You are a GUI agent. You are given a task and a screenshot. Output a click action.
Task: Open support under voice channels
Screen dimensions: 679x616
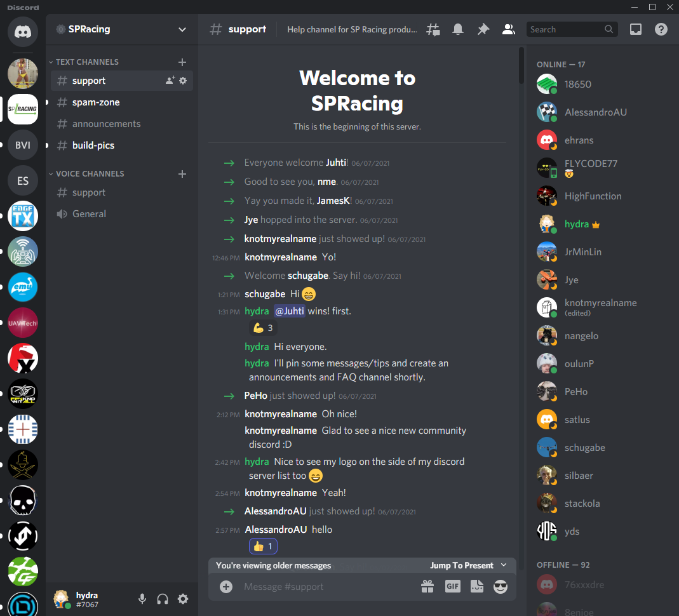point(122,192)
